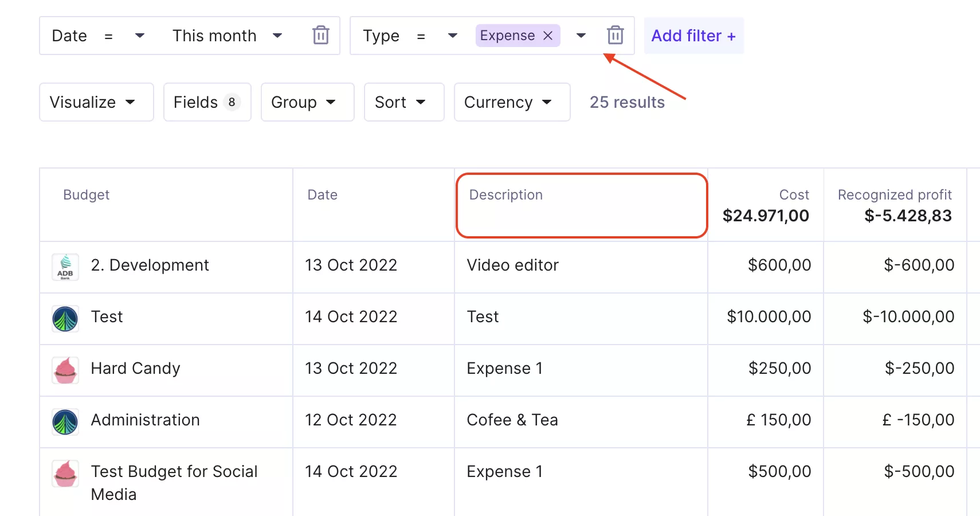Image resolution: width=980 pixels, height=516 pixels.
Task: Delete the Date filter with trash icon
Action: tap(321, 36)
